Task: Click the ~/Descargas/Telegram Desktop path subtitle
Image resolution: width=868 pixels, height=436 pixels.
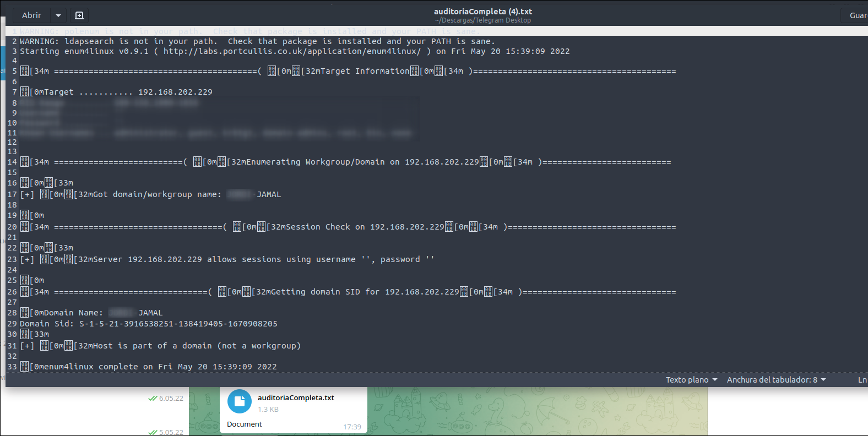Action: point(483,20)
